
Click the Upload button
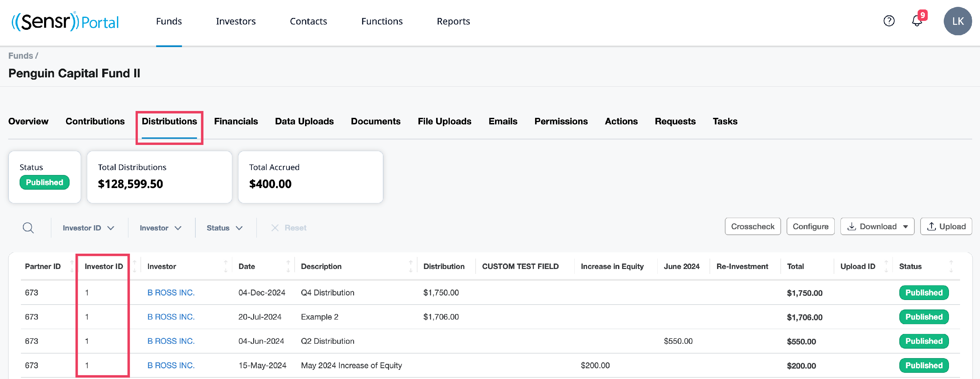click(x=946, y=227)
